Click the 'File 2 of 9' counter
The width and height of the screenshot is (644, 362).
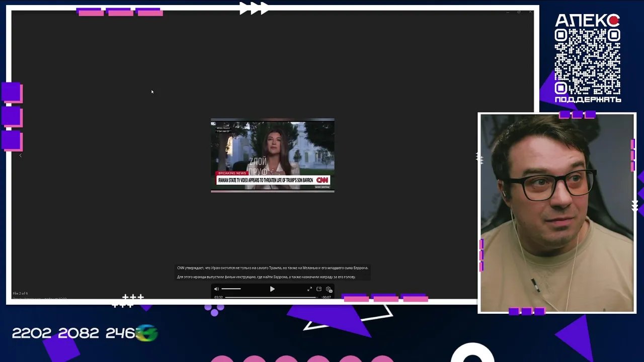coord(20,293)
